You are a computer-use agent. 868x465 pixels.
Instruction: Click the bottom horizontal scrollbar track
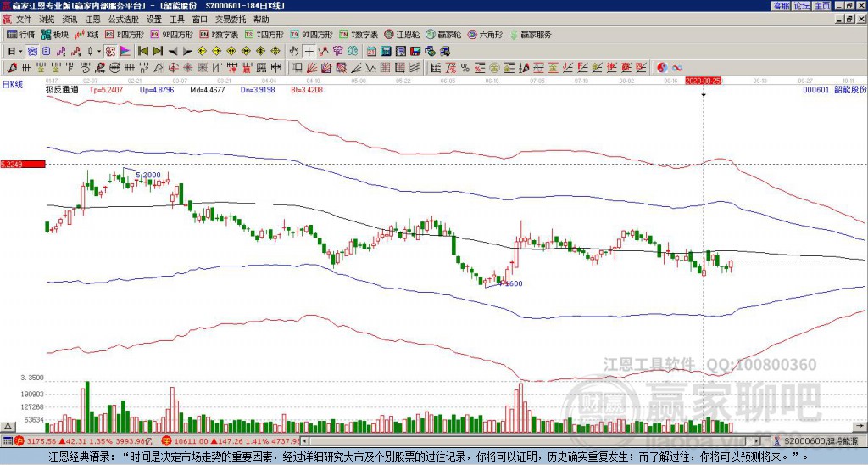[x=531, y=442]
